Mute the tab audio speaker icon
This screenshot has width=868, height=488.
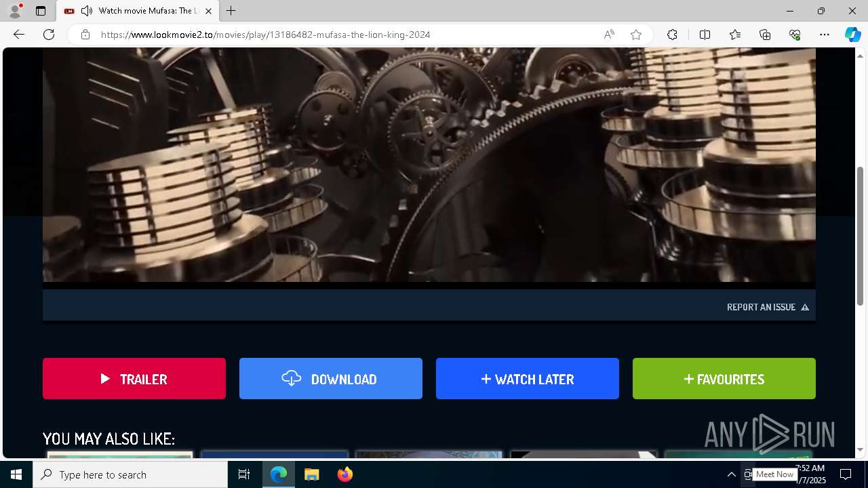pyautogui.click(x=87, y=11)
